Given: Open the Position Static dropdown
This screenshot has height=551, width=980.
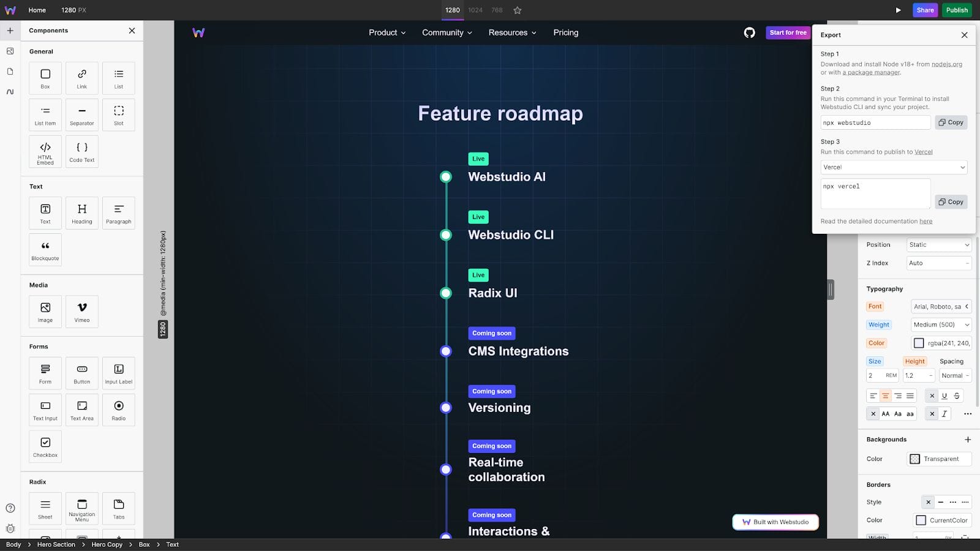Looking at the screenshot, I should tap(938, 244).
